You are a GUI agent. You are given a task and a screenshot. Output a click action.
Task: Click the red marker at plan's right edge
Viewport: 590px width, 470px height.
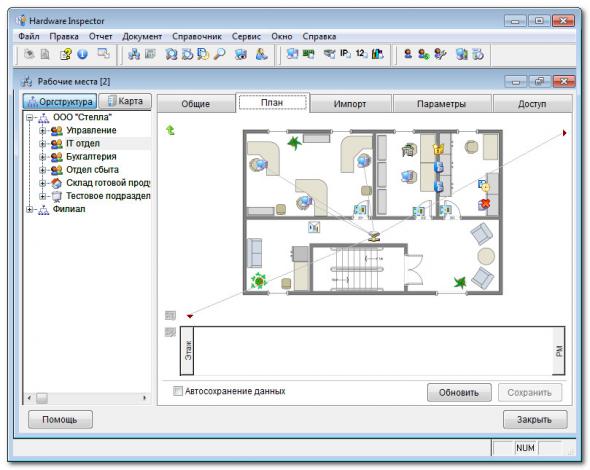pos(564,133)
